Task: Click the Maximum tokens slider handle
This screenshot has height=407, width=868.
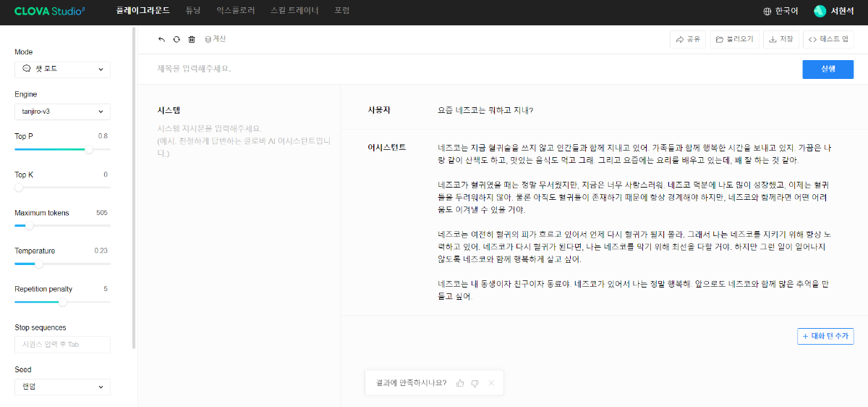Action: tap(29, 226)
